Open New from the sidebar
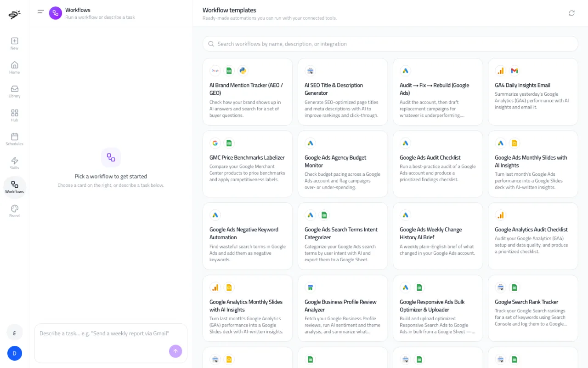The height and width of the screenshot is (368, 588). tap(15, 44)
